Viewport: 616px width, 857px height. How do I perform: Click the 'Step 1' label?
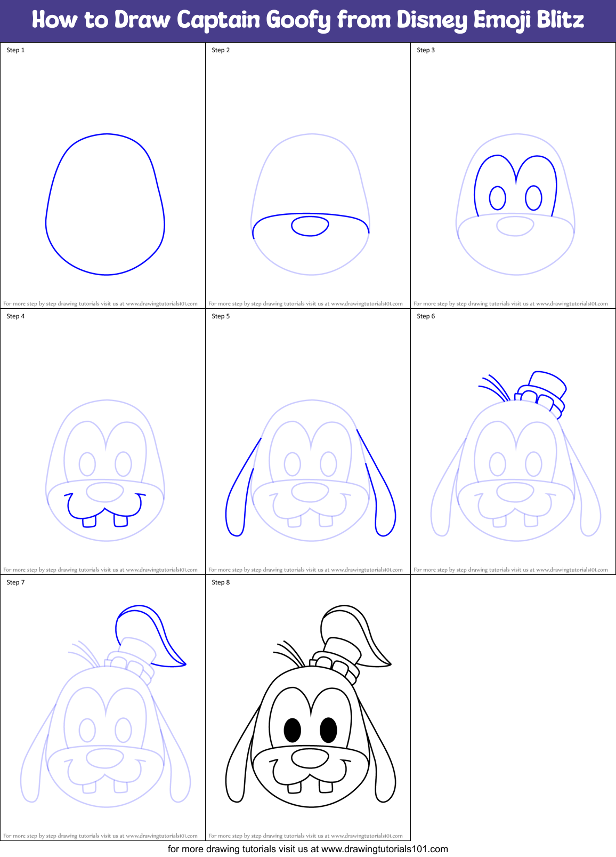(15, 50)
